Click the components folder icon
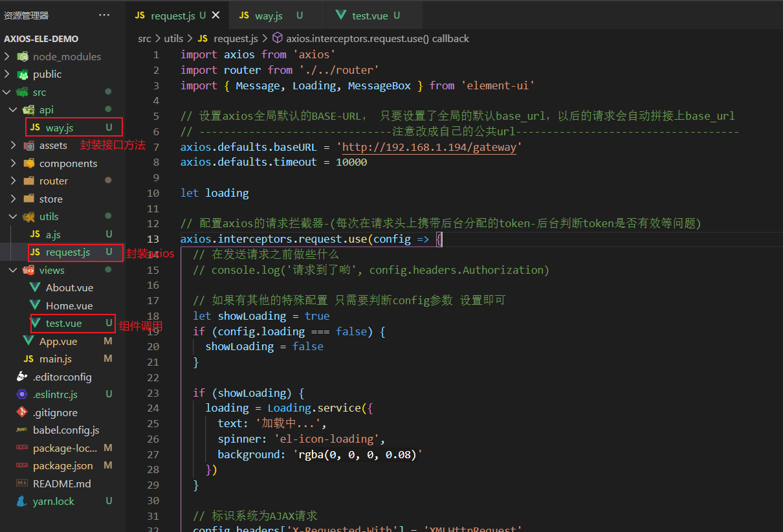 28,164
